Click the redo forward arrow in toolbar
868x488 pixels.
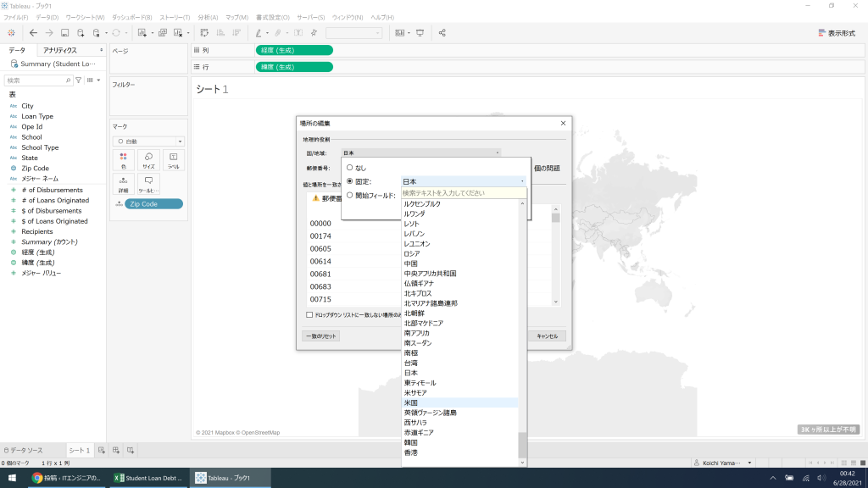coord(48,33)
